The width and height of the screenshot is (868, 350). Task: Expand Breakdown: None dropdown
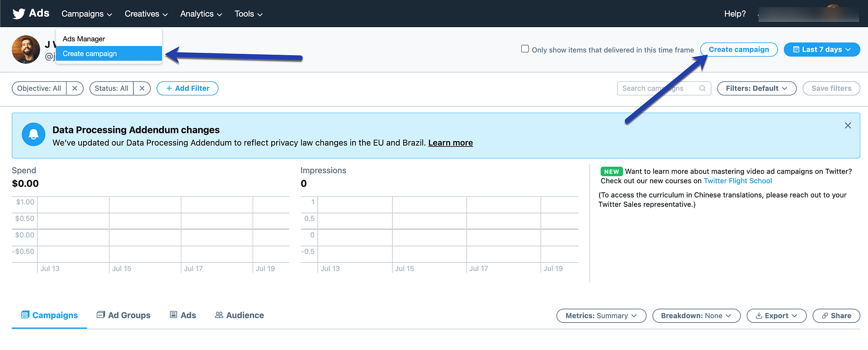(696, 316)
